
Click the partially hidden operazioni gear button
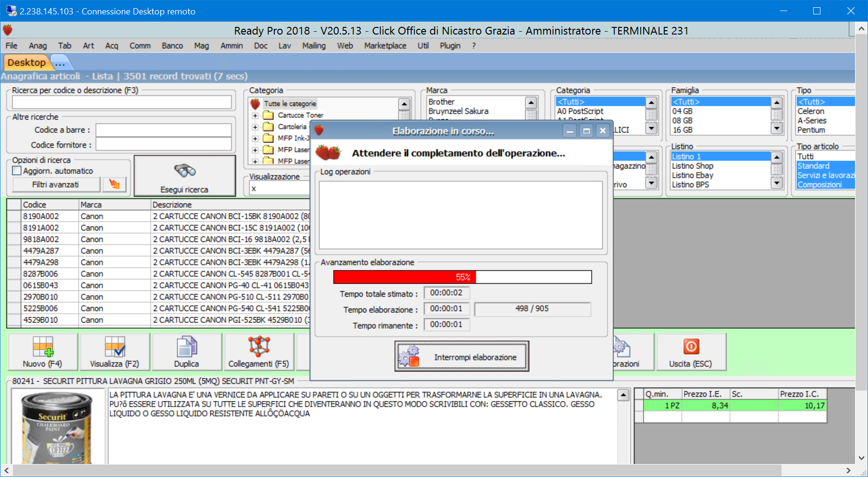[x=633, y=352]
